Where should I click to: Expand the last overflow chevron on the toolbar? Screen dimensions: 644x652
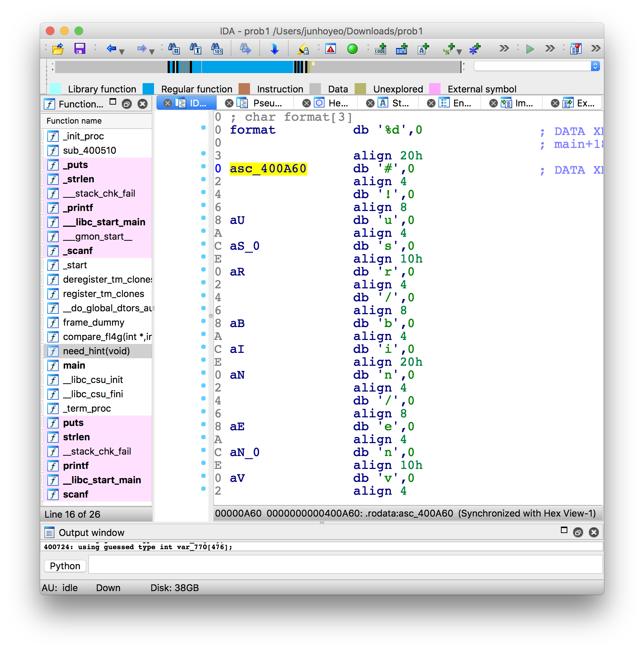(x=596, y=48)
